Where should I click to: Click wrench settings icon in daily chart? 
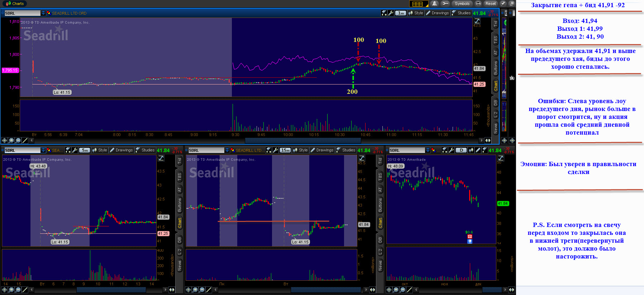pos(452,150)
